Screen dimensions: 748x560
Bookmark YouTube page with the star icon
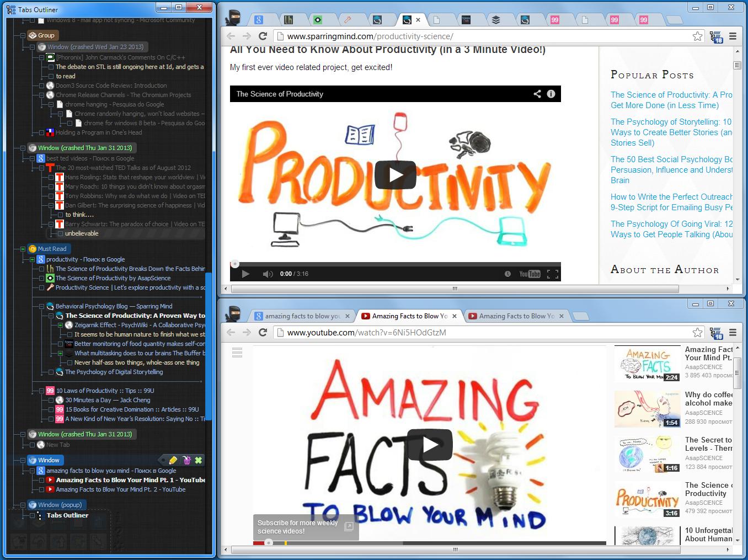698,333
